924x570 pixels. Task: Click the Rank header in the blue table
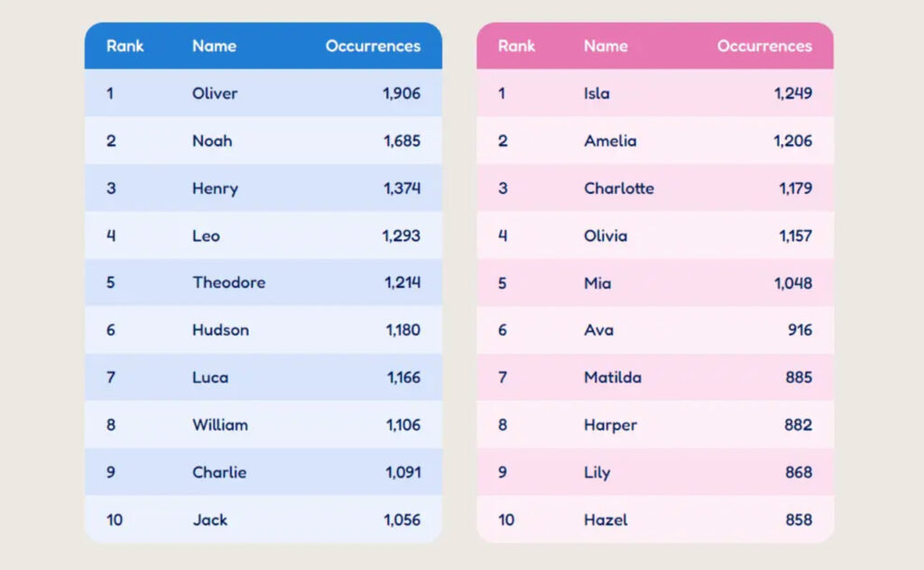[x=125, y=46]
